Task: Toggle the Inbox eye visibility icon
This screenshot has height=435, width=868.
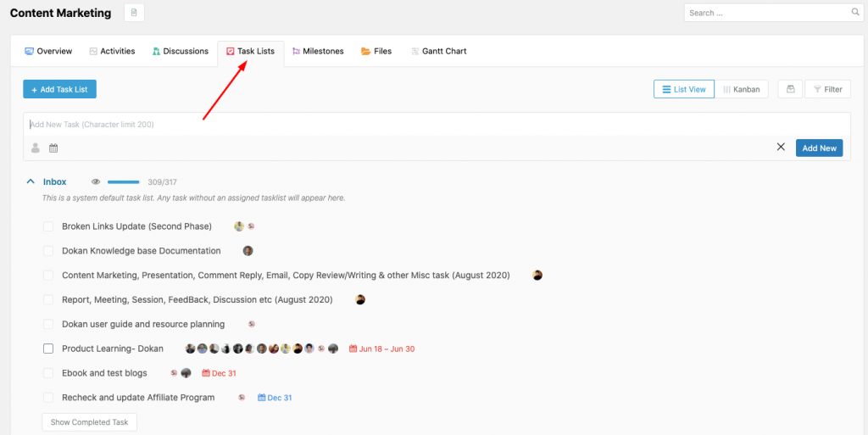Action: (96, 181)
